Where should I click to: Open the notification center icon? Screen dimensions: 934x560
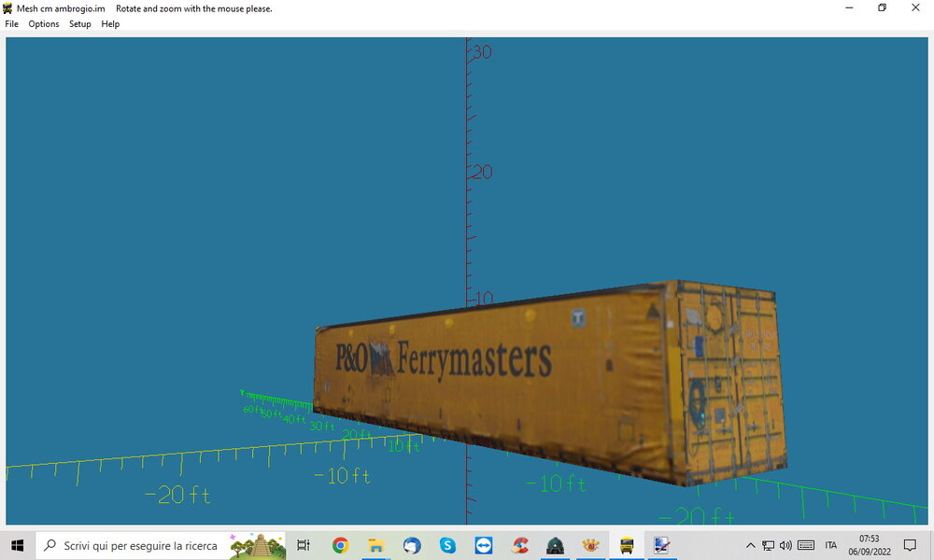[910, 545]
